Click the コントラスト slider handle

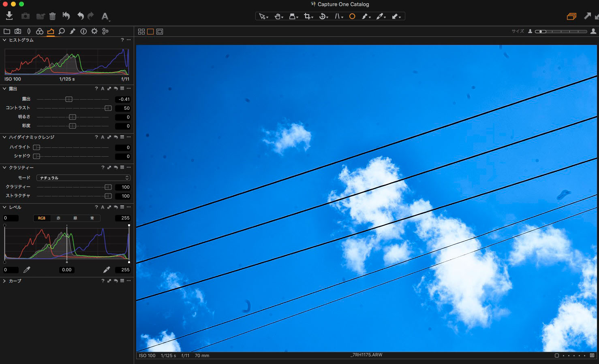pos(108,108)
